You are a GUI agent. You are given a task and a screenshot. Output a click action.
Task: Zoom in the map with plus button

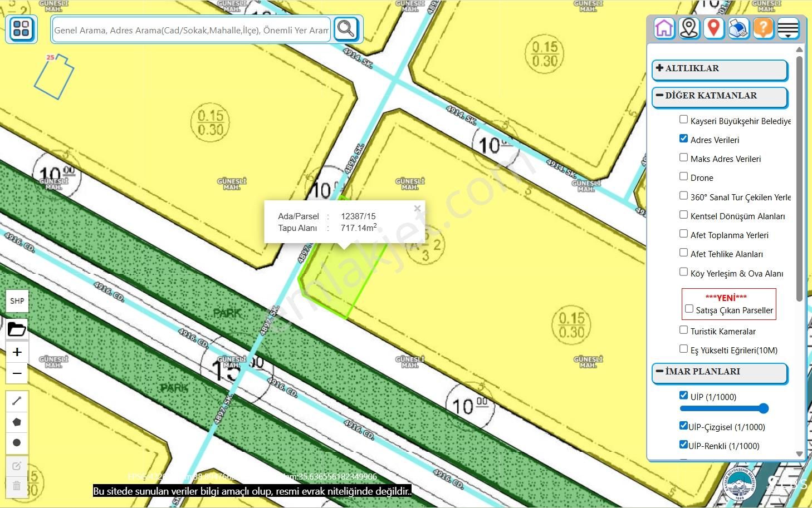coord(17,352)
